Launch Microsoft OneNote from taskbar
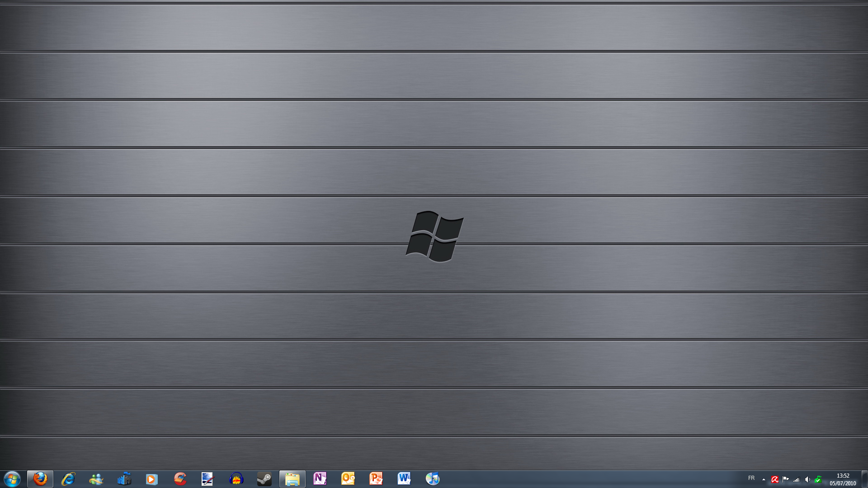Screen dimensions: 868x488 click(x=320, y=479)
